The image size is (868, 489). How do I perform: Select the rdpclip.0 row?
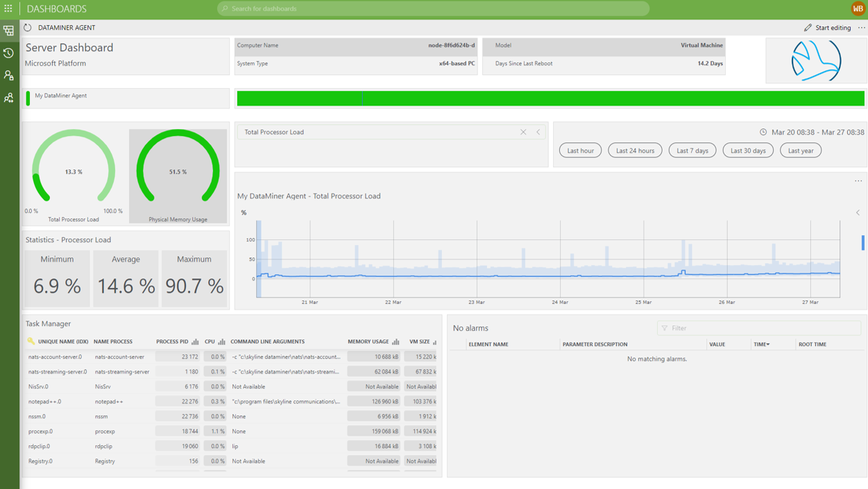232,446
